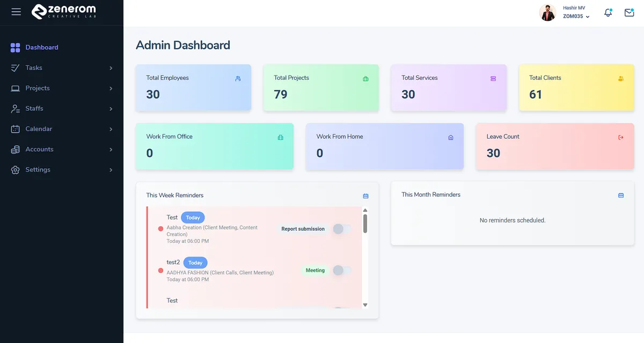Click the Work From Office count 0
Screen dimensions: 644x343
pos(150,153)
